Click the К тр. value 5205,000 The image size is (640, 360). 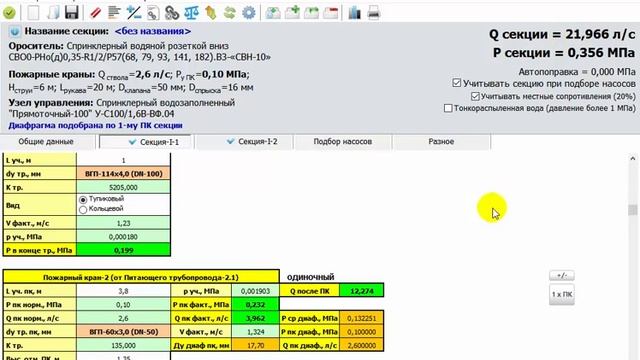[x=124, y=187]
